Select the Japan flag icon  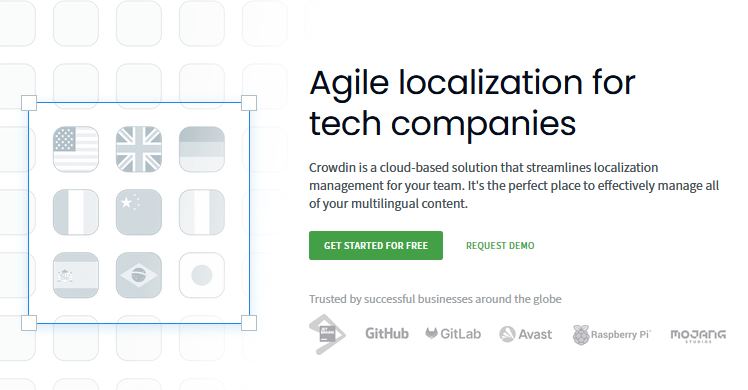(202, 275)
